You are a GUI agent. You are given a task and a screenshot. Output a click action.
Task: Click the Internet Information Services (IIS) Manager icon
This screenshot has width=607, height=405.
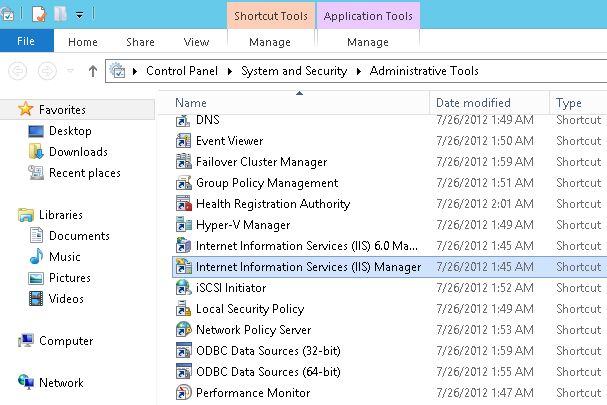(183, 266)
